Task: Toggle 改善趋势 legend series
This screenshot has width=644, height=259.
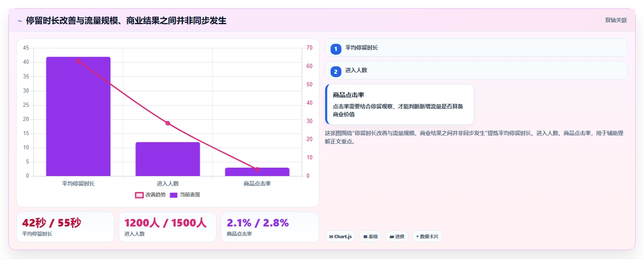Action: (150, 195)
